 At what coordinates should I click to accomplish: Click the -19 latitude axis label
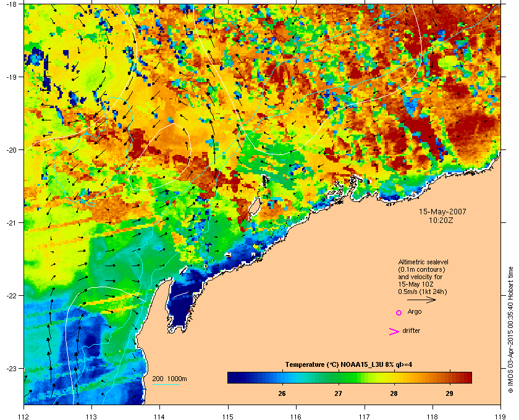(11, 77)
